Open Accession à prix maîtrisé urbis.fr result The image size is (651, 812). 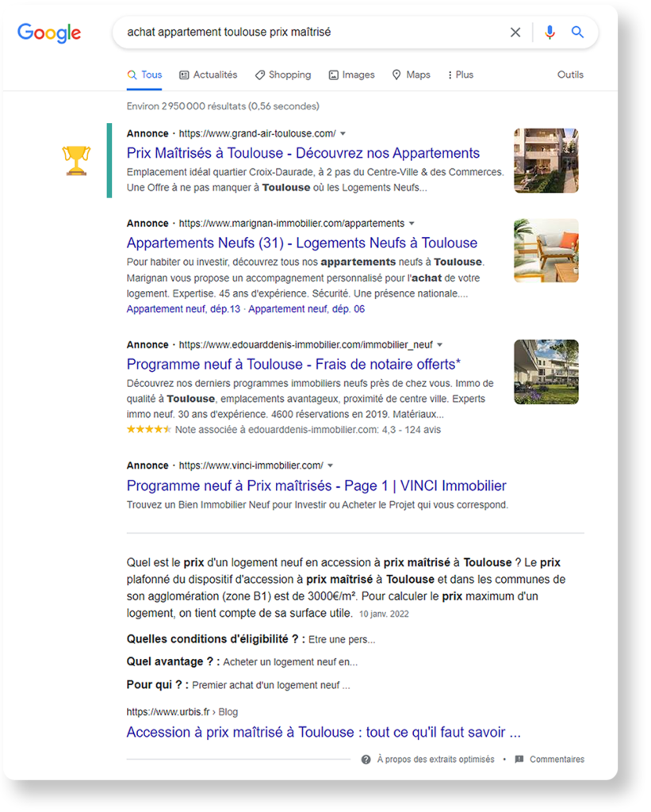coord(324,732)
